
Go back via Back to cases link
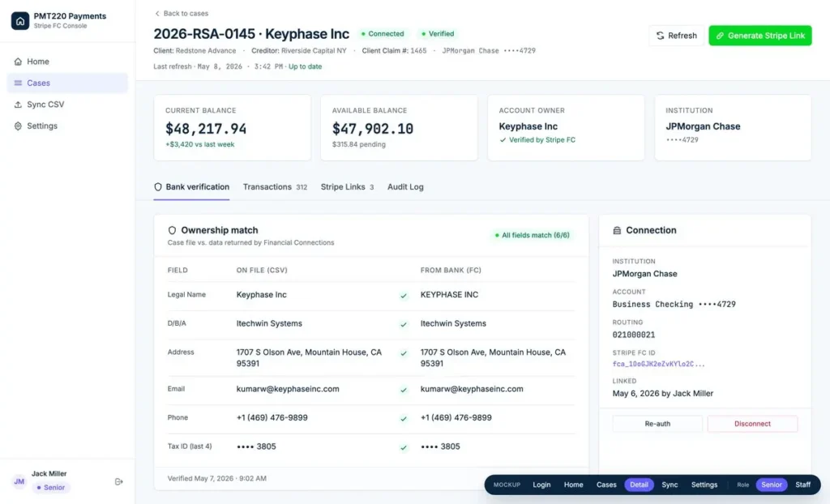[181, 13]
